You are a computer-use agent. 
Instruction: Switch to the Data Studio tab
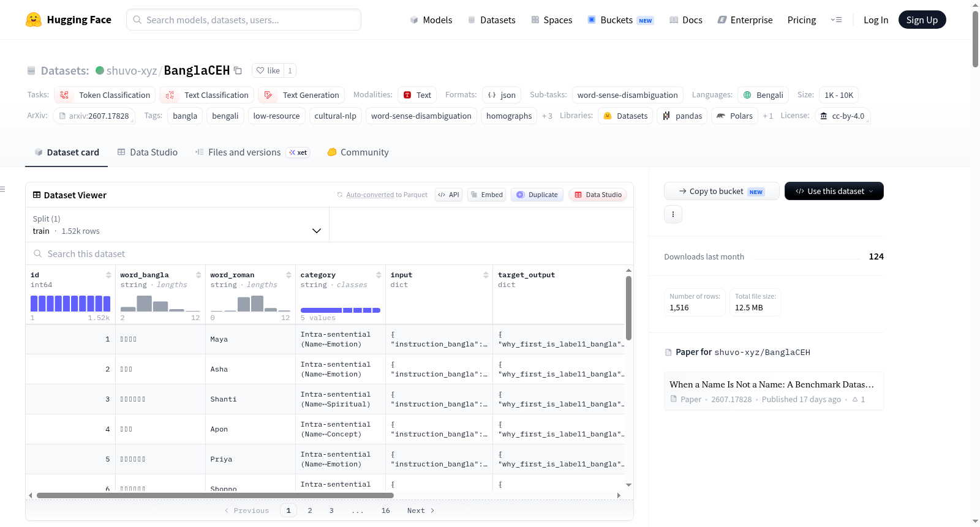148,152
